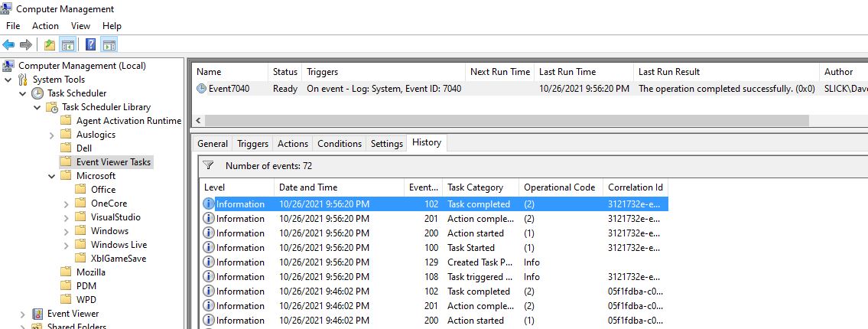The height and width of the screenshot is (329, 868).
Task: Click the clock icon next to Event7040
Action: (x=201, y=89)
